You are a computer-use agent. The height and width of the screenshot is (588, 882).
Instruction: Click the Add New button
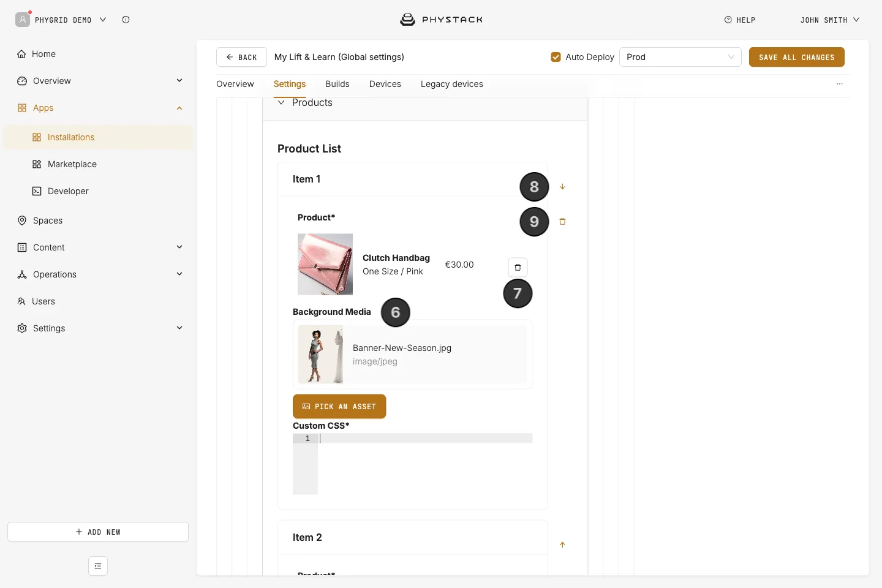point(98,532)
